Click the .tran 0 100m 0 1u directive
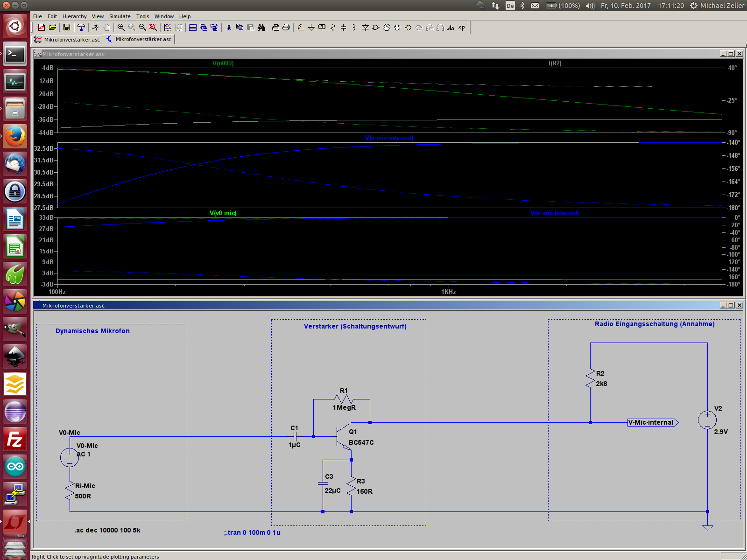Viewport: 747px width, 560px height. pyautogui.click(x=252, y=532)
